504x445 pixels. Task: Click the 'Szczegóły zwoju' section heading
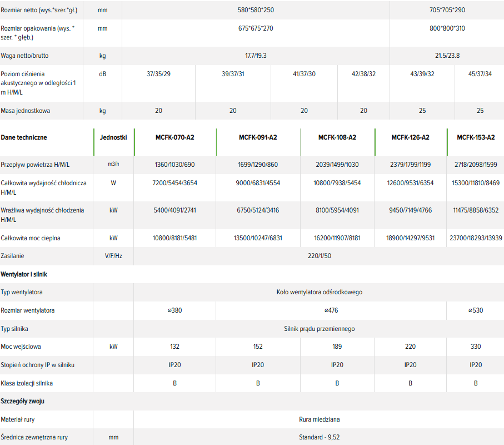point(23,401)
